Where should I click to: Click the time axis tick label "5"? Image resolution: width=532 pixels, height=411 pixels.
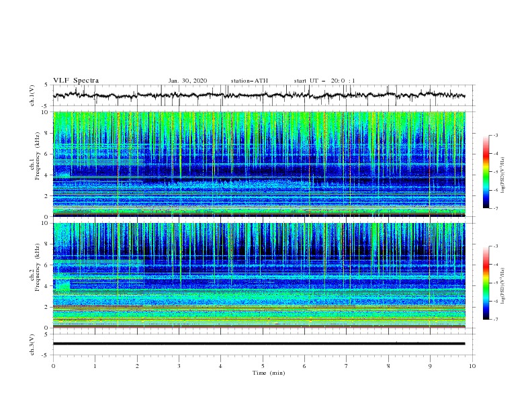pyautogui.click(x=263, y=366)
